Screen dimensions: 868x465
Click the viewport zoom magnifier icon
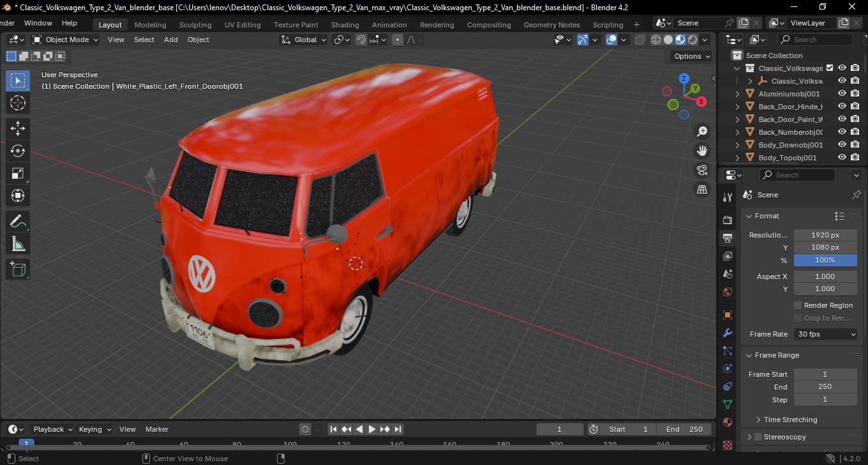pos(702,132)
